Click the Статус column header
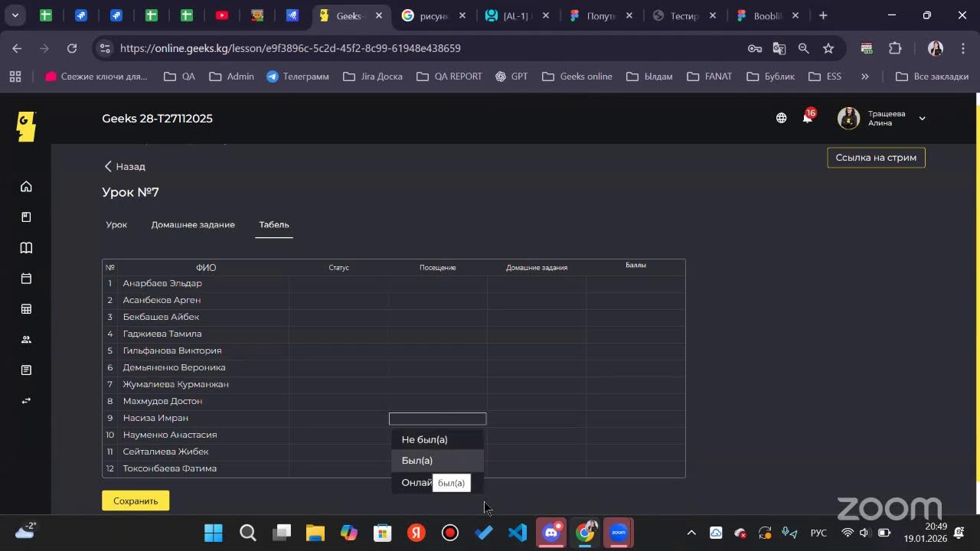 338,268
